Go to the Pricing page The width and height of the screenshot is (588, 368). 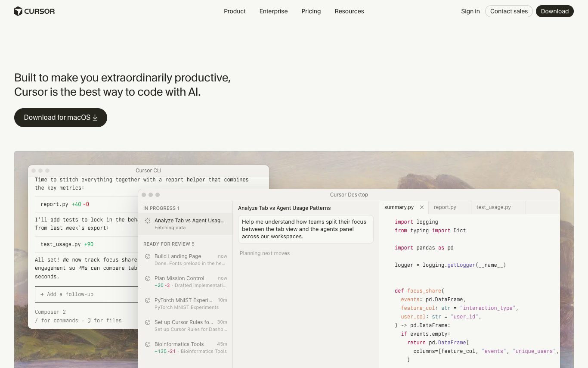(x=311, y=11)
